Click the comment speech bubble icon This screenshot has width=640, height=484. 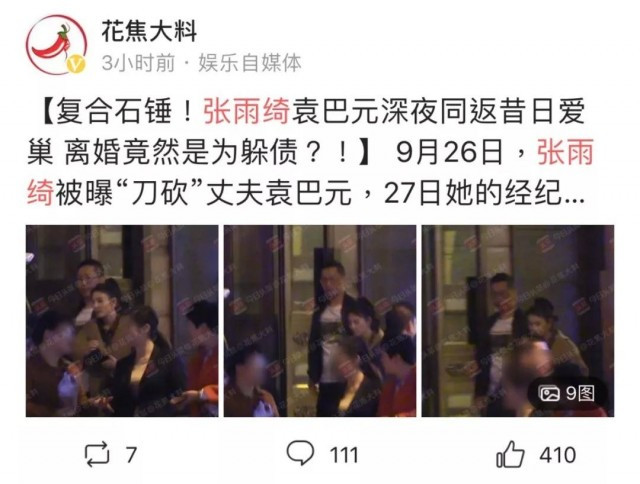tap(300, 452)
